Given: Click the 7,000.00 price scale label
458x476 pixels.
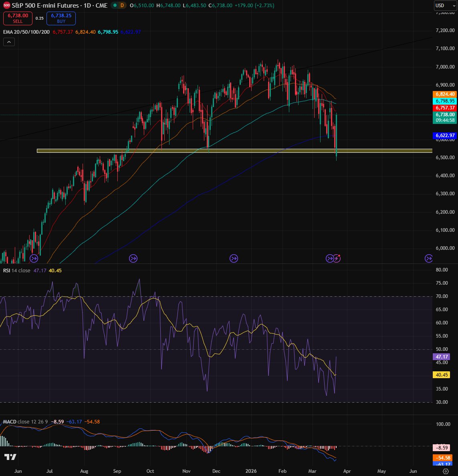Looking at the screenshot, I should pyautogui.click(x=445, y=67).
